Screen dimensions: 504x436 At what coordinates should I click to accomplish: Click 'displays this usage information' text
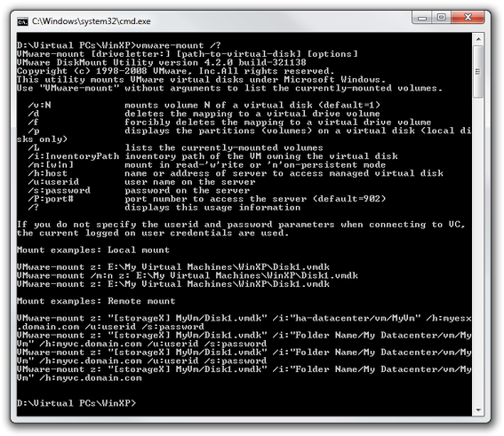(212, 208)
